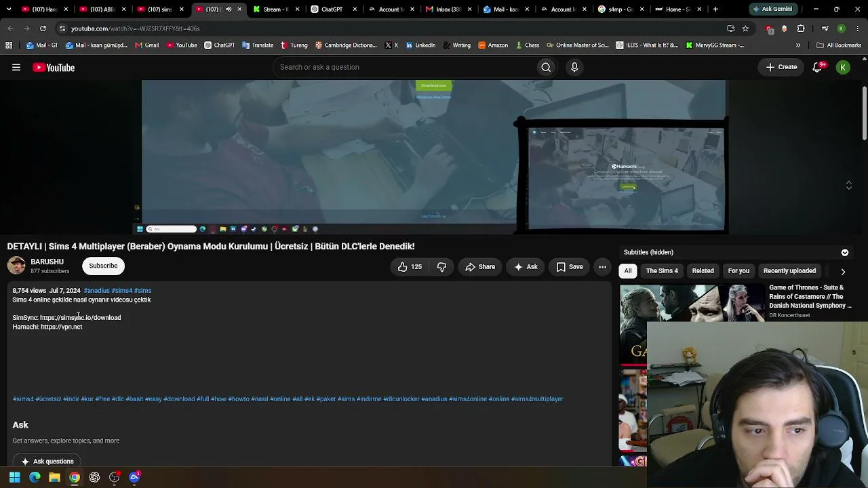Open the account avatar menu

click(843, 67)
